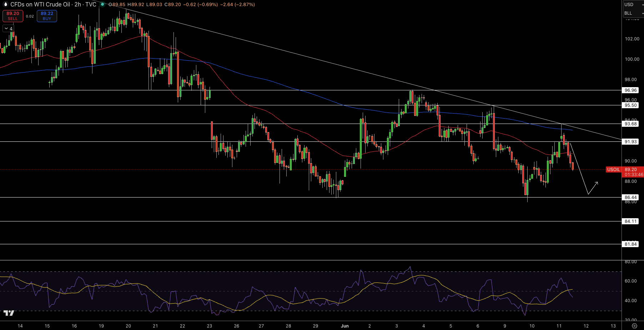This screenshot has height=330, width=644.
Task: Open the USD currency dropdown
Action: click(633, 5)
